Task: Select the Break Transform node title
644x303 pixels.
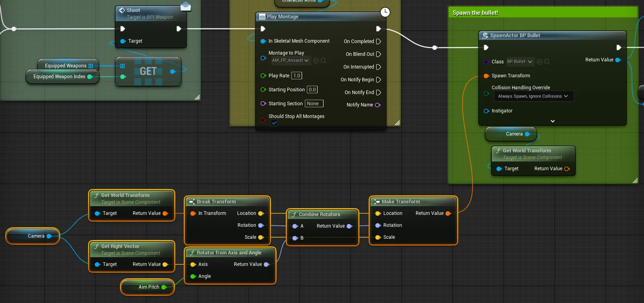Action: [x=216, y=202]
